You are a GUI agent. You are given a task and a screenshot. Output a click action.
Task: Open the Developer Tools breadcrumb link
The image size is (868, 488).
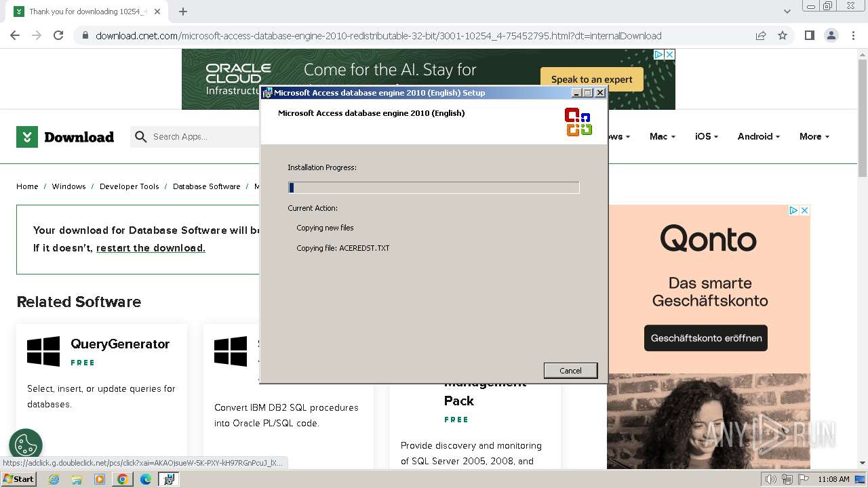point(129,186)
